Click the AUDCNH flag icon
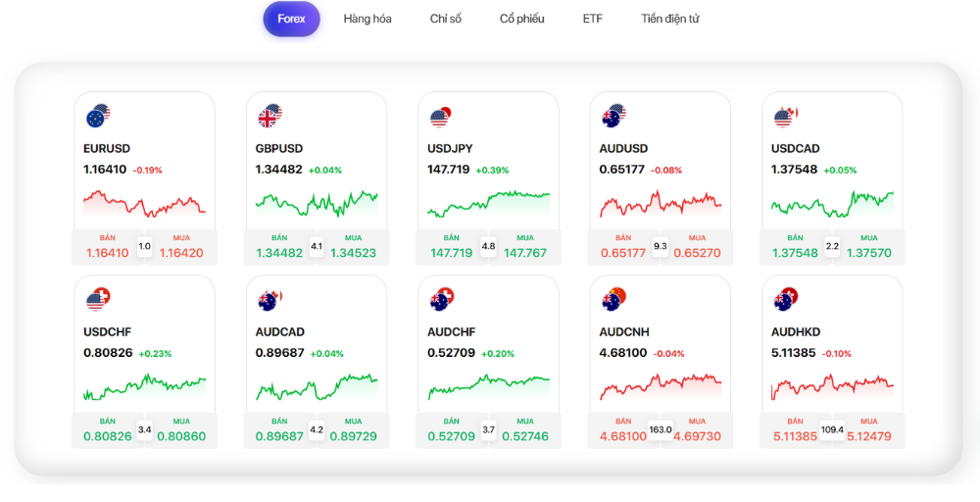The width and height of the screenshot is (980, 502). point(613,300)
